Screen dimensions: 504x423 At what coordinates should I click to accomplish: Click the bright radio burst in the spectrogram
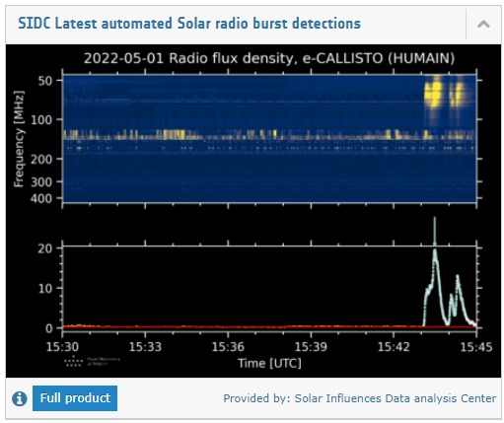click(433, 94)
